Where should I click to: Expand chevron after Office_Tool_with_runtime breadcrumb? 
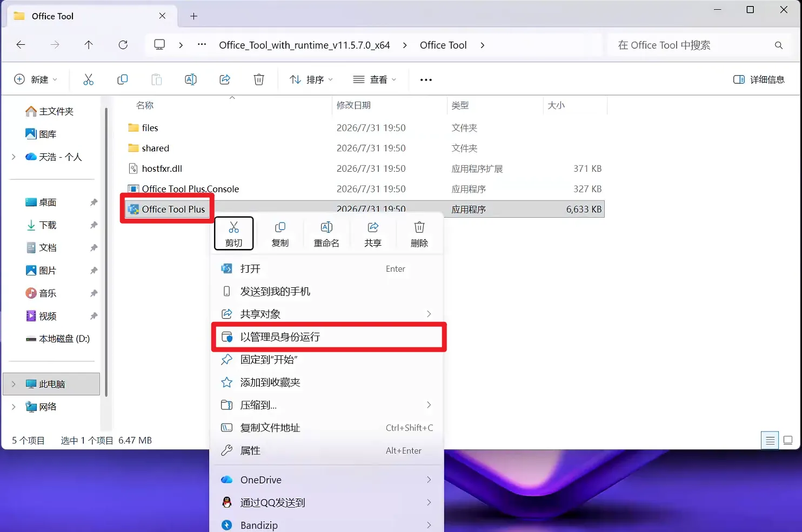tap(405, 45)
